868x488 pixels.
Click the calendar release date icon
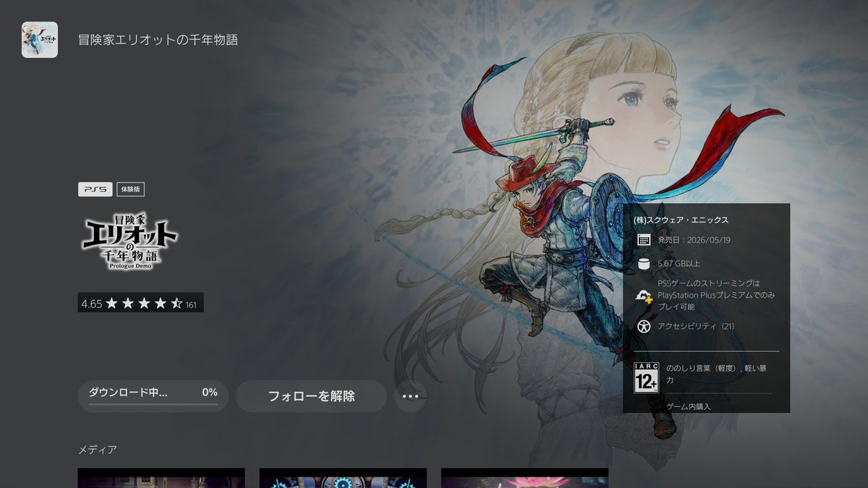[644, 240]
